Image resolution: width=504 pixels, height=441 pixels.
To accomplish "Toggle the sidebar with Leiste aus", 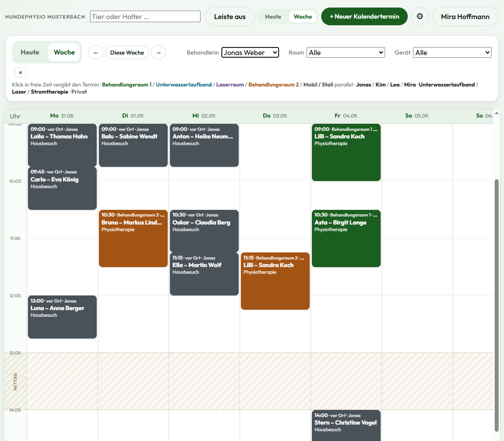I will 230,16.
